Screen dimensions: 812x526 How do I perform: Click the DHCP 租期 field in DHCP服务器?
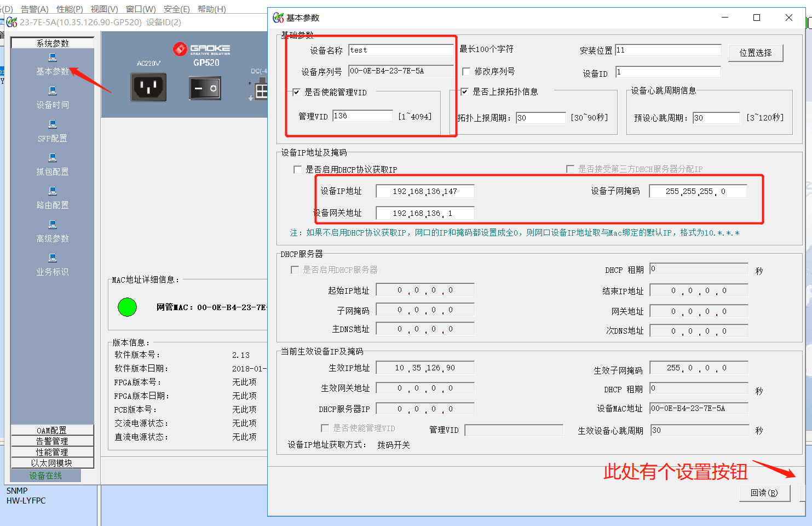(699, 269)
